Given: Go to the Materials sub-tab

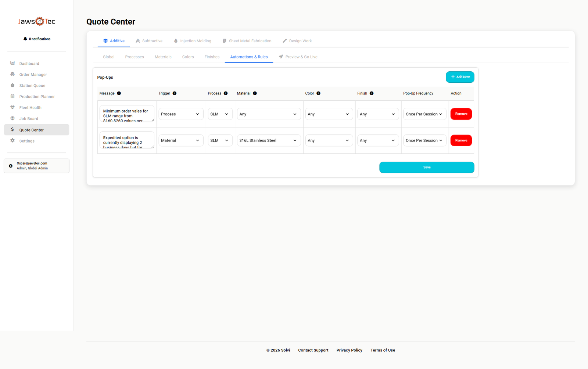Looking at the screenshot, I should 163,57.
